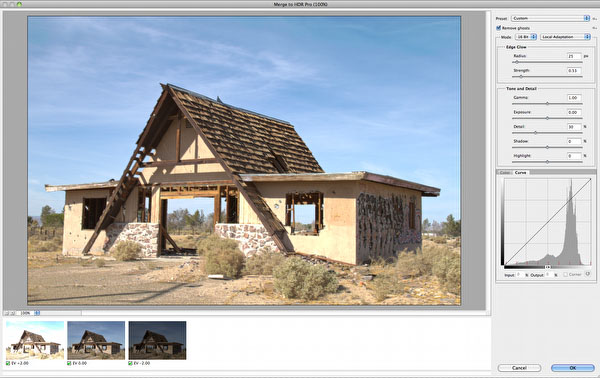
Task: Open the Local Adaptation method dropdown
Action: pos(566,37)
